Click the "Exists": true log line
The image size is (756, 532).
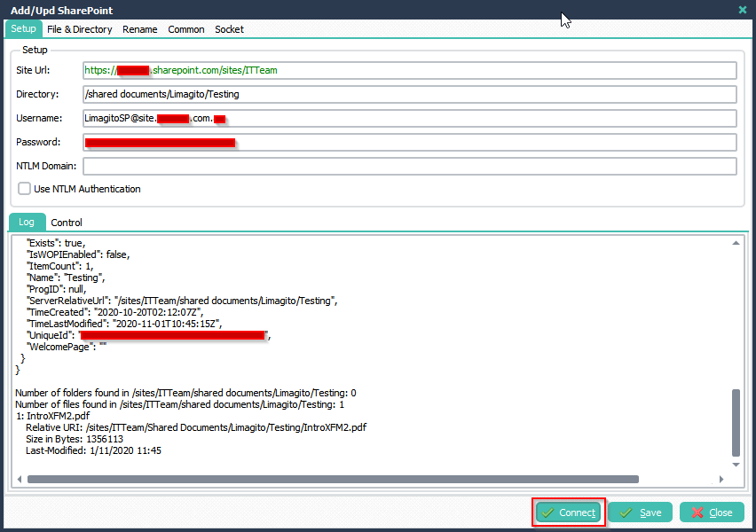pyautogui.click(x=56, y=243)
